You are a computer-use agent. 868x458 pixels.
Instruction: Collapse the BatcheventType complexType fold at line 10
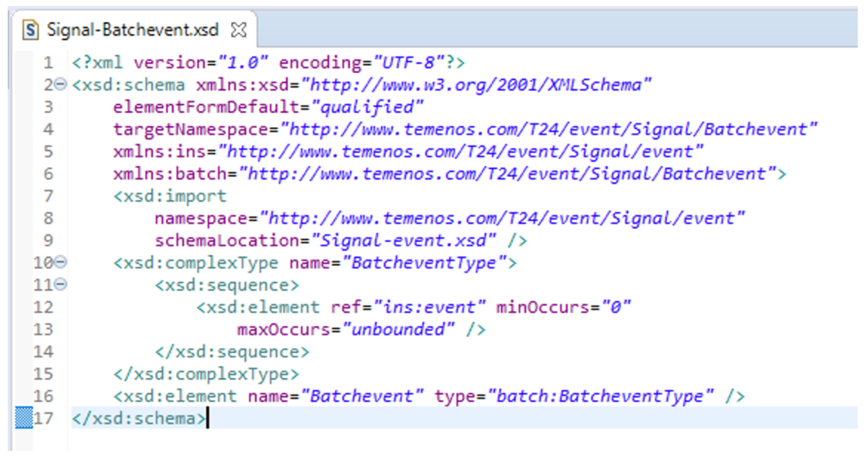click(60, 263)
